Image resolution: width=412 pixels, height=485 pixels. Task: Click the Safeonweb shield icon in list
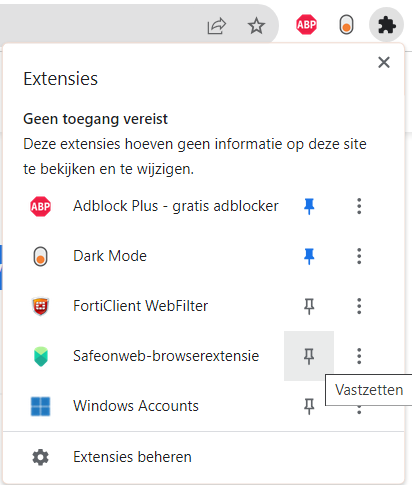pyautogui.click(x=41, y=356)
